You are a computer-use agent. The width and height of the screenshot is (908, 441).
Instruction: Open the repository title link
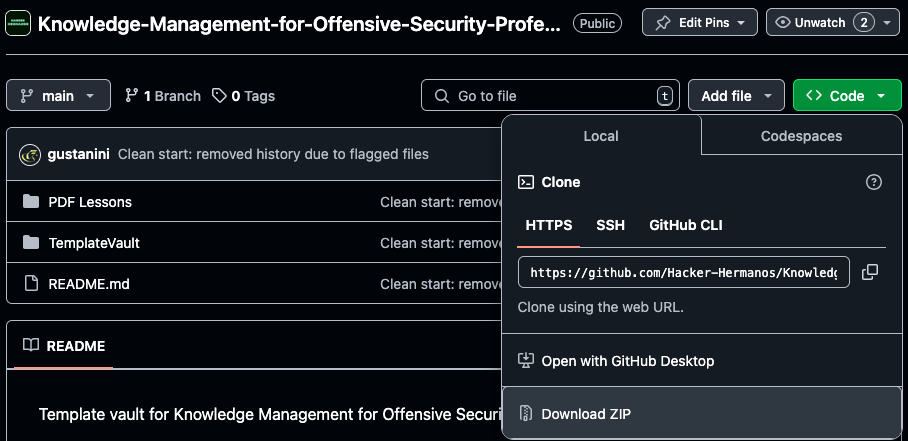(299, 24)
